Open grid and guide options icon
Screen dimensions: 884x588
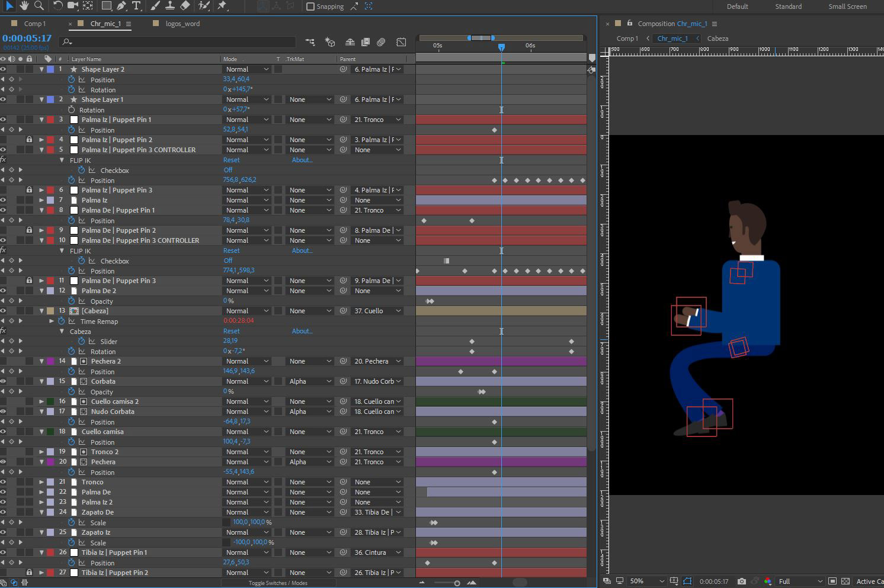674,581
